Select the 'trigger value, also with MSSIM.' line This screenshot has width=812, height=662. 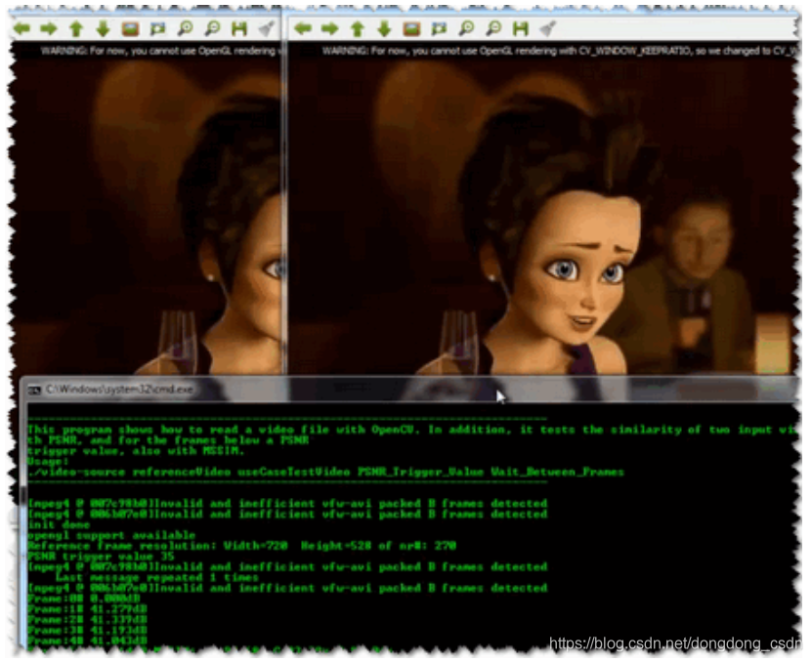tap(136, 451)
